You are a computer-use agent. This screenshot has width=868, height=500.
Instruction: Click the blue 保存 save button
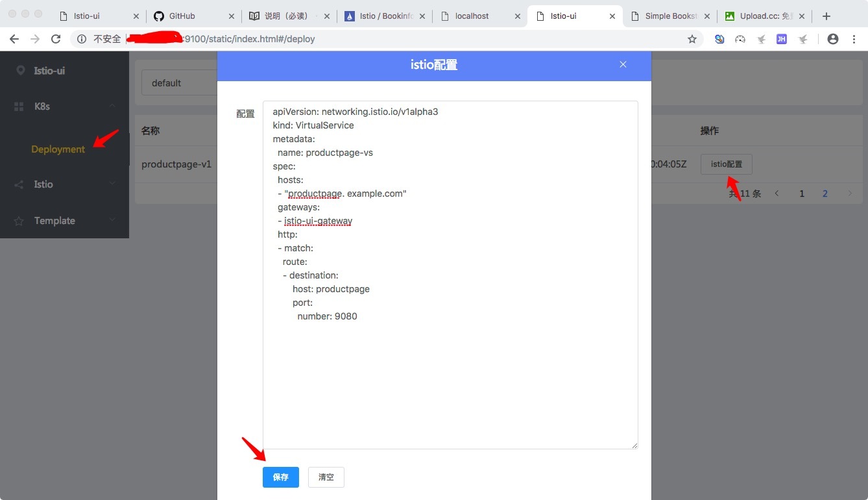tap(280, 477)
